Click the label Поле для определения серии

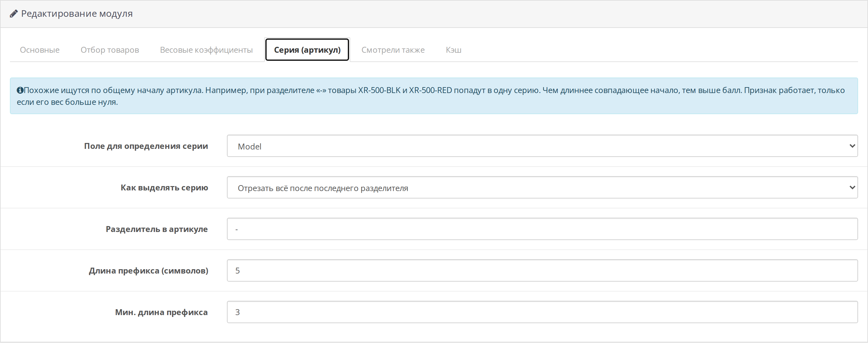click(146, 146)
